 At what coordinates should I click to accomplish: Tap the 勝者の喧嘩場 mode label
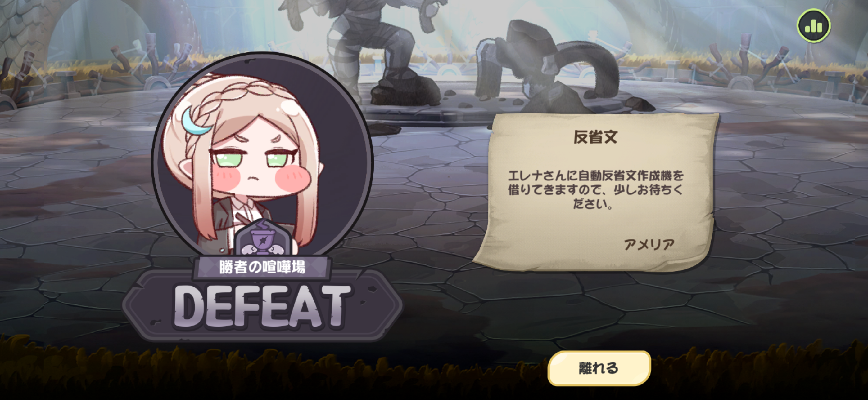pyautogui.click(x=262, y=267)
